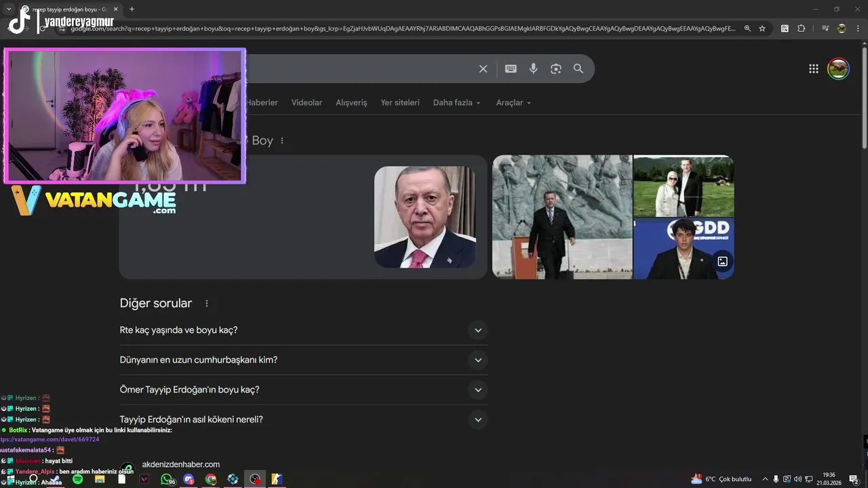
Task: Open the Counter-Strike icon in taskbar
Action: pos(277,479)
